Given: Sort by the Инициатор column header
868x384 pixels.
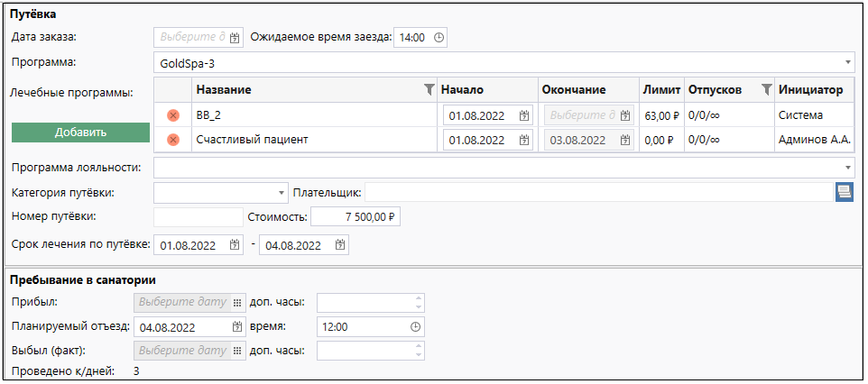Looking at the screenshot, I should tap(809, 90).
